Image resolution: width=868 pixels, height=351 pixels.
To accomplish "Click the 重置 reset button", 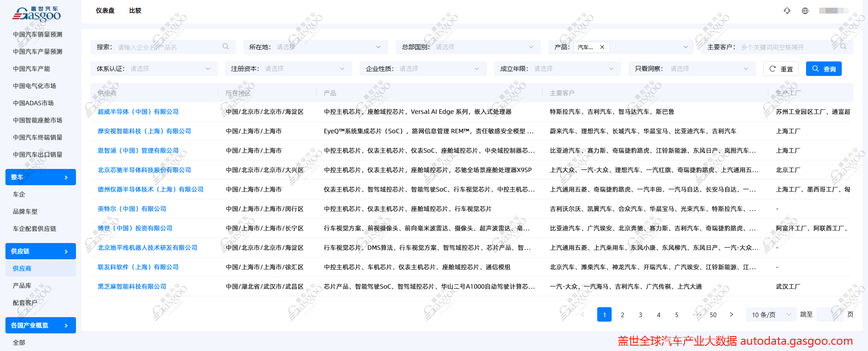I will pyautogui.click(x=781, y=69).
